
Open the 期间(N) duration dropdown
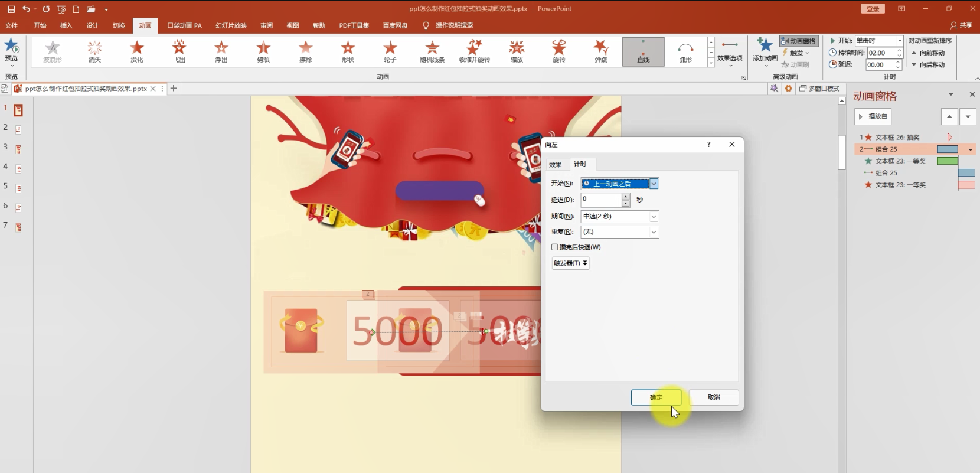pos(654,216)
